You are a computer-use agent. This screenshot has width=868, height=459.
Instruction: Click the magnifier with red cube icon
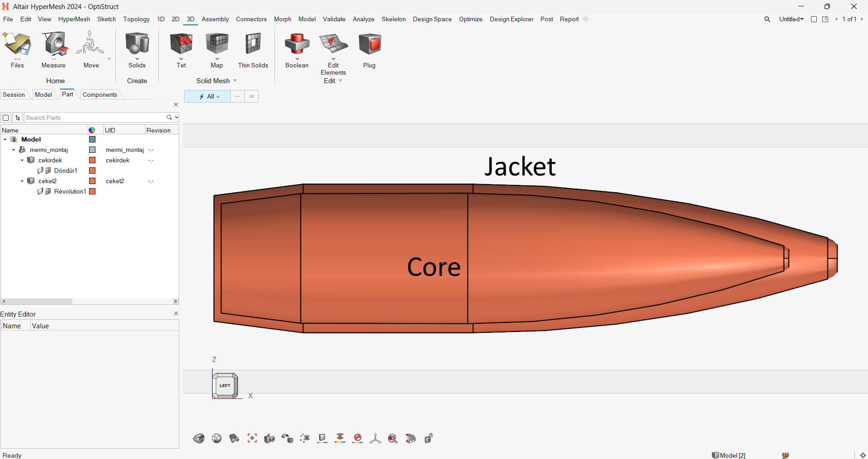pyautogui.click(x=393, y=438)
